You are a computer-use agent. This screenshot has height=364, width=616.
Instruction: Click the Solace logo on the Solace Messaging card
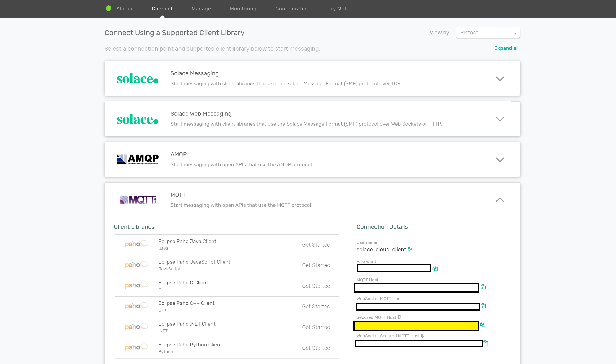(138, 78)
